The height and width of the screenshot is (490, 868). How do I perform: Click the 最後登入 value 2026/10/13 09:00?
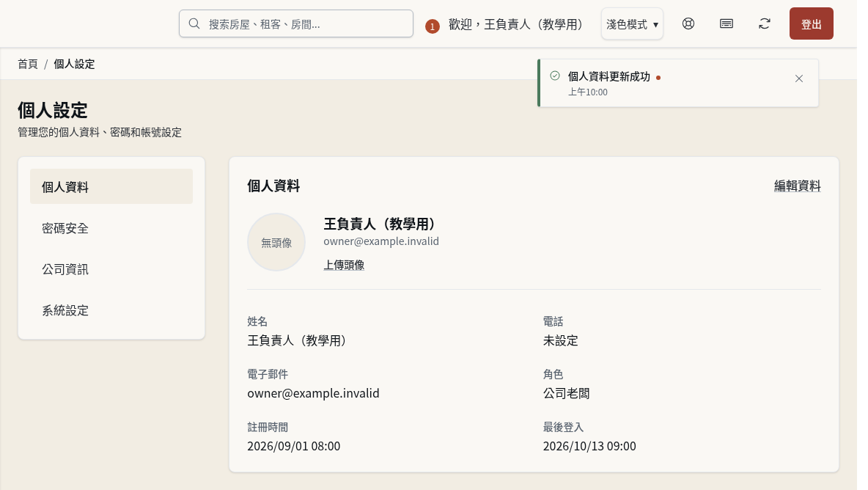[589, 446]
